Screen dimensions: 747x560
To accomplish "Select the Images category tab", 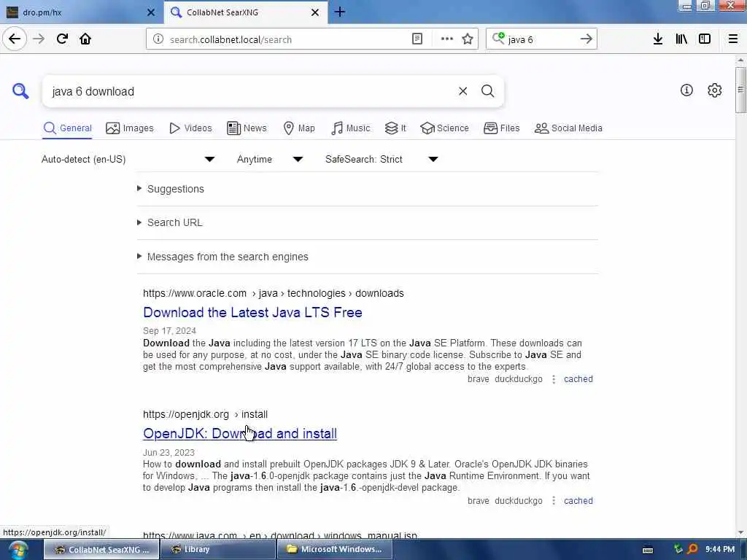I will point(130,128).
